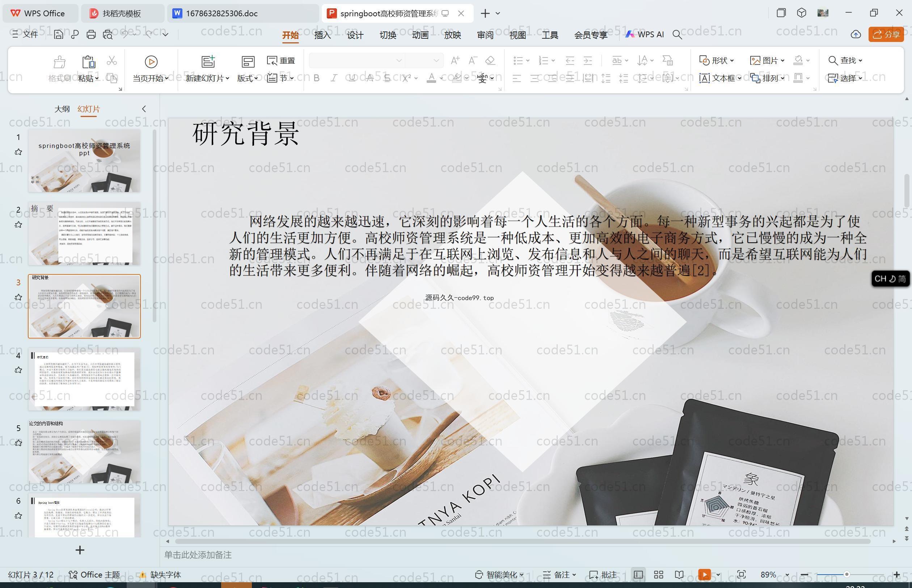Click the add slide plus icon below thumbnails
The height and width of the screenshot is (588, 912).
tap(80, 550)
